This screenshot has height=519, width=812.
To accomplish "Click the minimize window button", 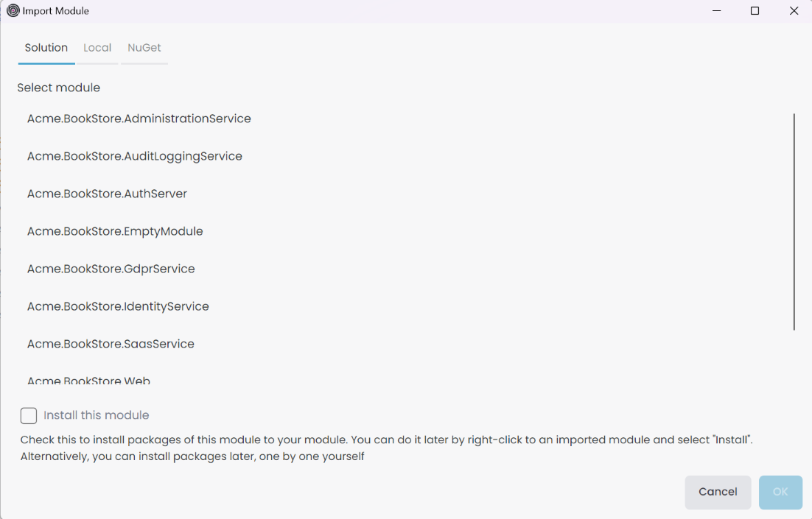I will tap(715, 11).
